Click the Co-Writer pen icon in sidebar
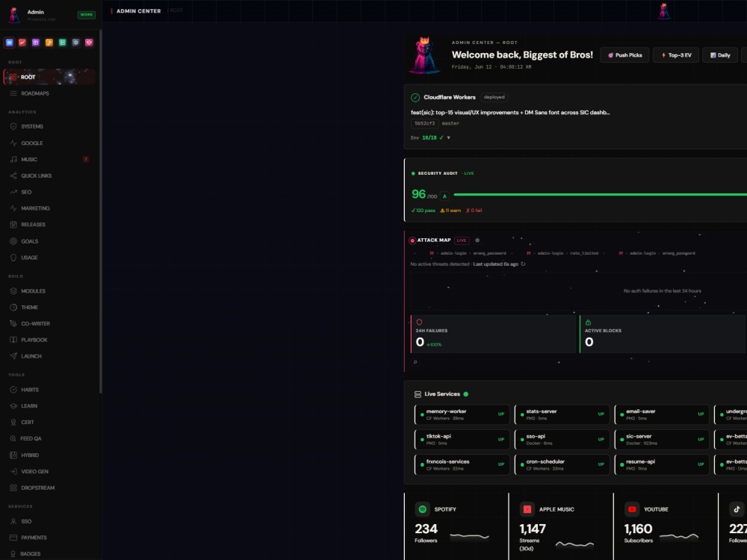The width and height of the screenshot is (747, 560). click(x=13, y=323)
